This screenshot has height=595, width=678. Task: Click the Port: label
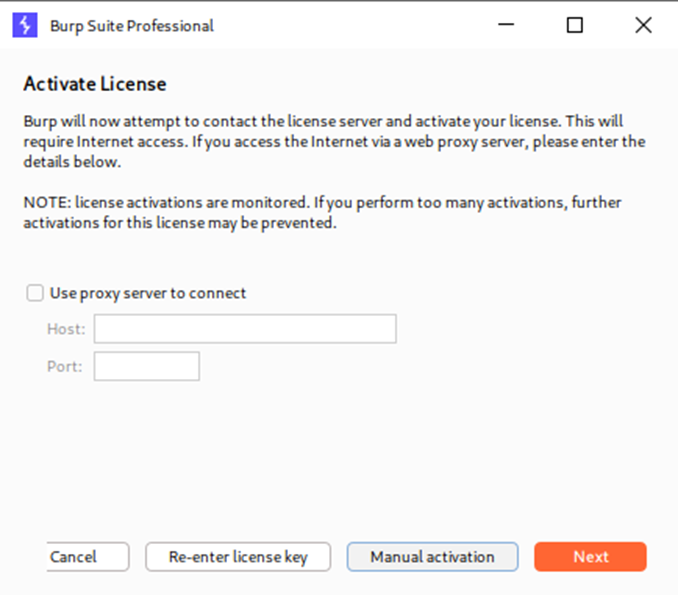click(x=64, y=367)
